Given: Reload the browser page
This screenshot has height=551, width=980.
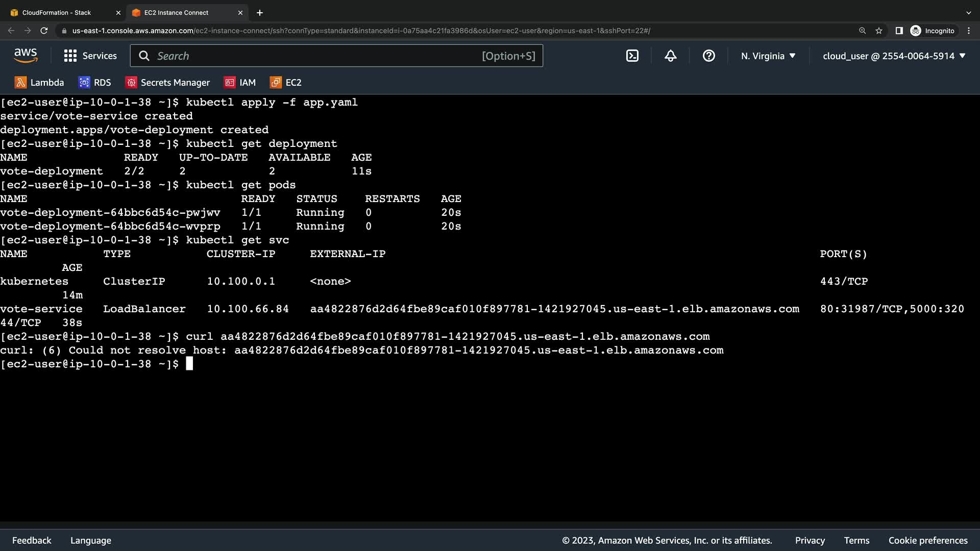Looking at the screenshot, I should point(44,31).
